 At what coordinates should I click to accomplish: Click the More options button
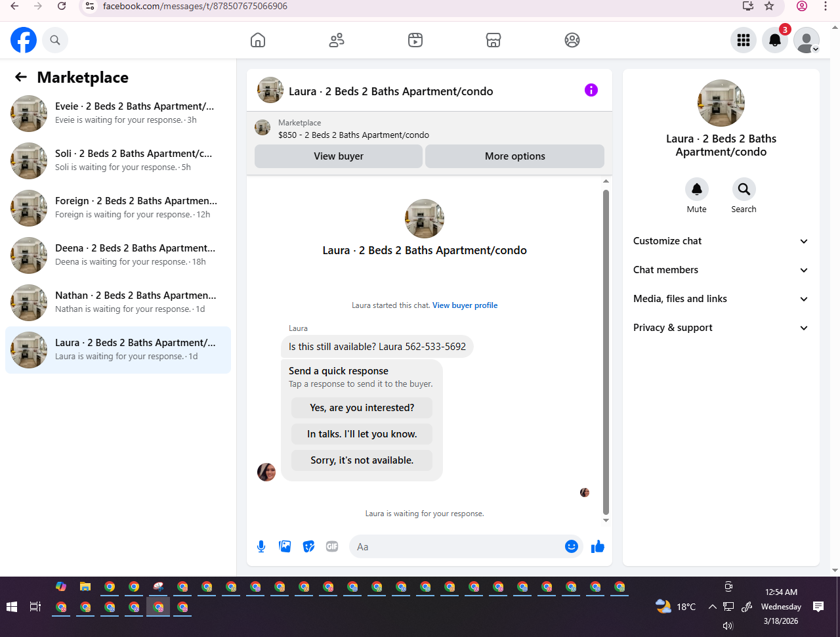click(x=515, y=156)
